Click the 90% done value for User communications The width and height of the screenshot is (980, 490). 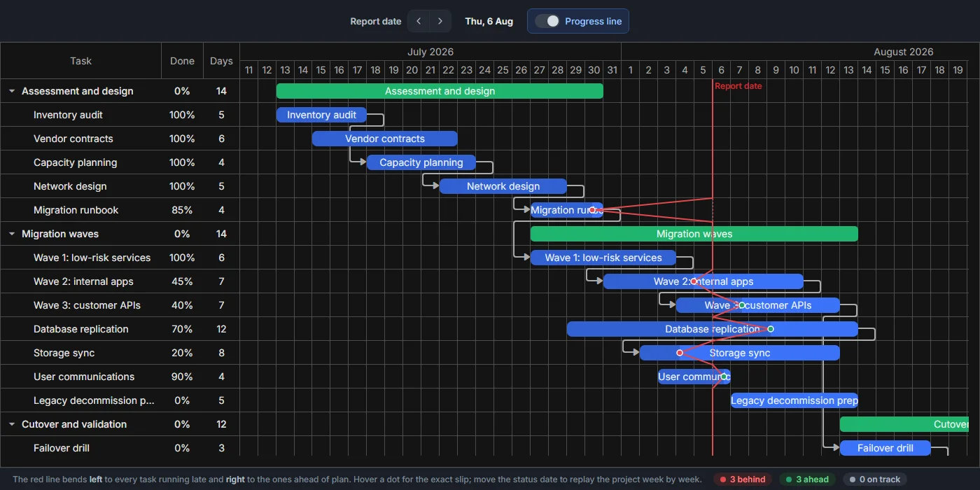[182, 377]
